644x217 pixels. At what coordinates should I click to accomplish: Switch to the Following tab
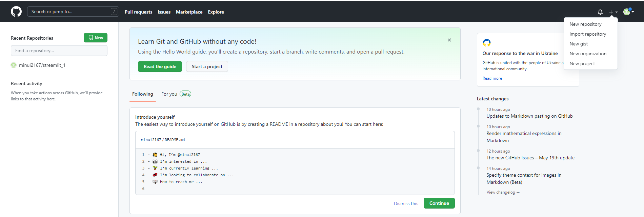[143, 94]
